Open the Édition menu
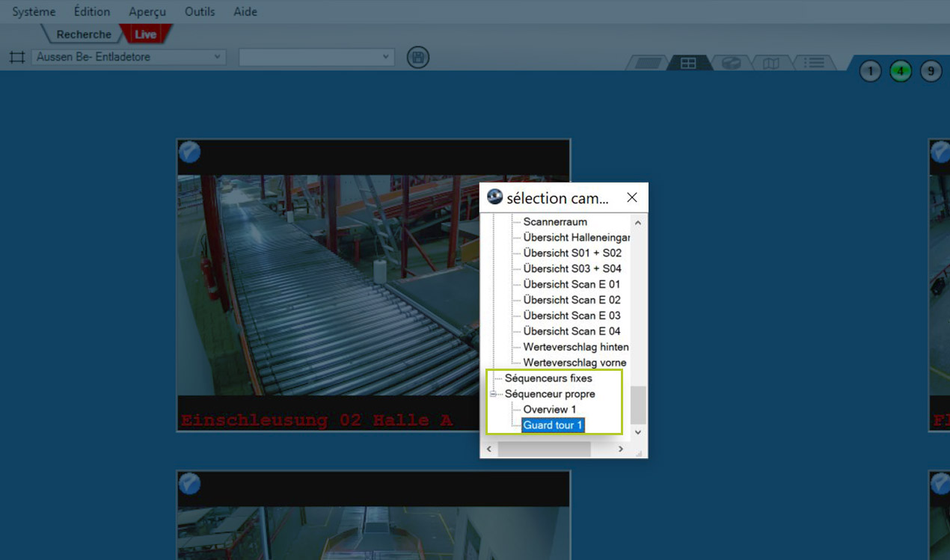 click(x=92, y=12)
